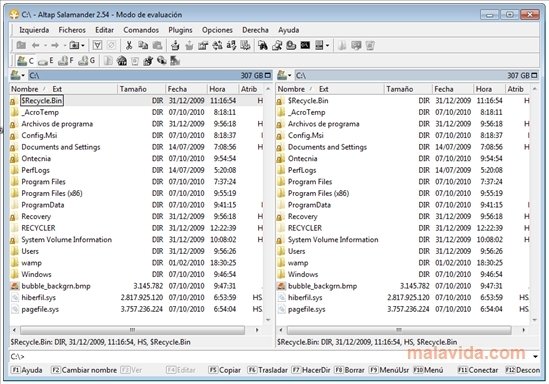
Task: Click the Paste clipboard toolbar icon
Action: coord(157,45)
